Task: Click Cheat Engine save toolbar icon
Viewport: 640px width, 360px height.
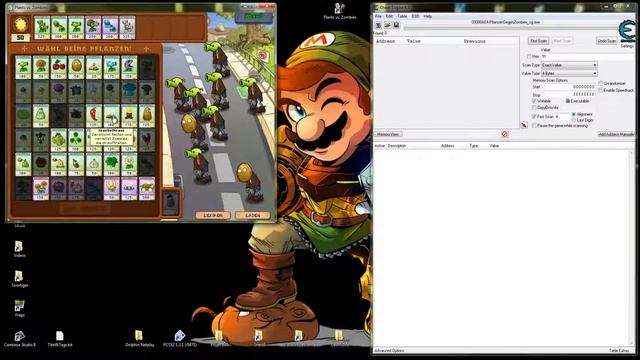Action: pos(396,25)
